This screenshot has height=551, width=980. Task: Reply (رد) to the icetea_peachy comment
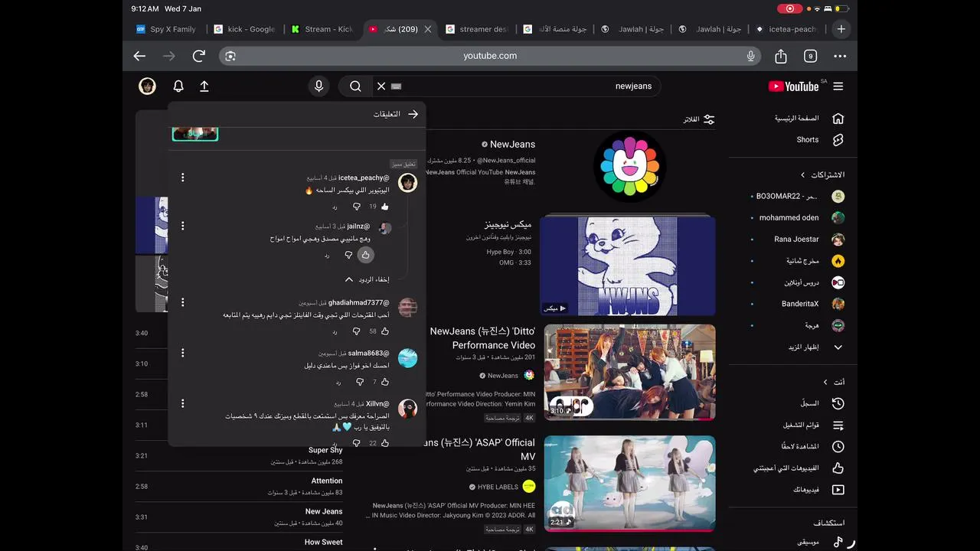[x=335, y=207]
